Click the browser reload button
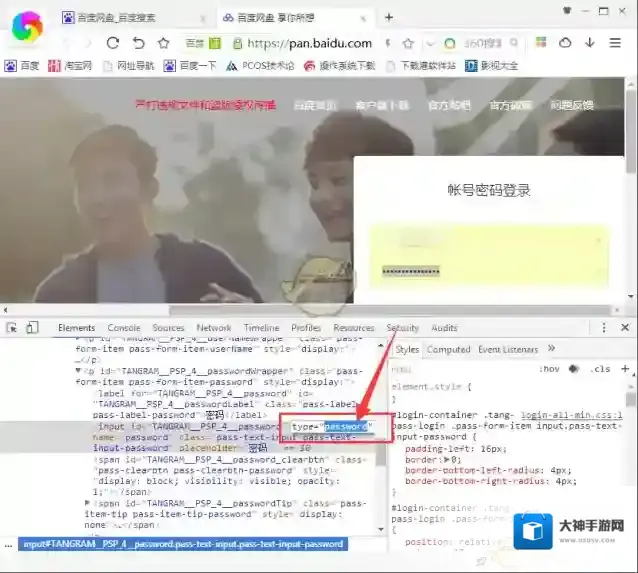The height and width of the screenshot is (573, 638). point(113,43)
